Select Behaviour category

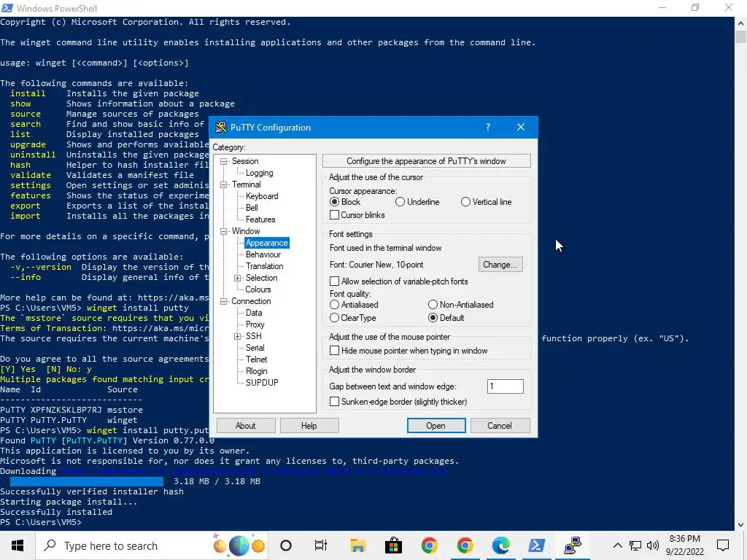(263, 254)
